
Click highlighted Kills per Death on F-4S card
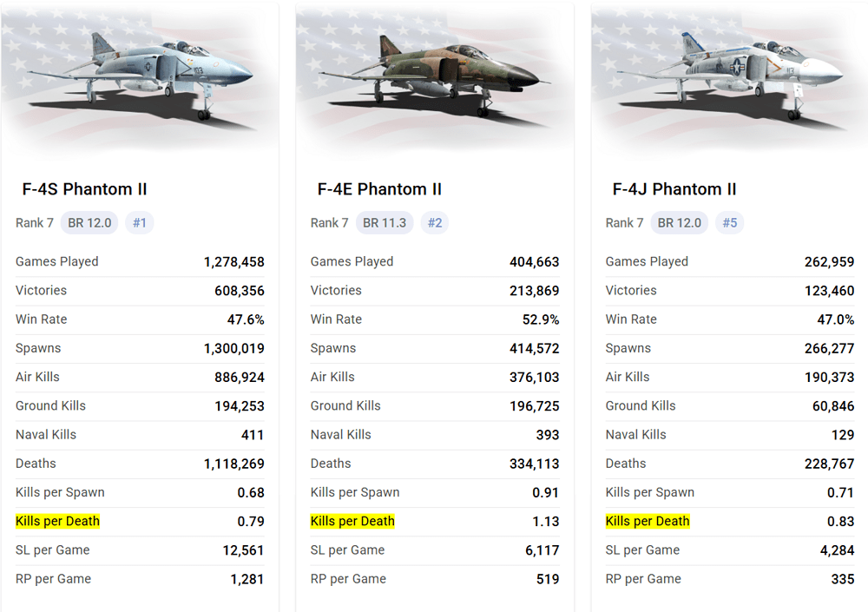pos(57,521)
